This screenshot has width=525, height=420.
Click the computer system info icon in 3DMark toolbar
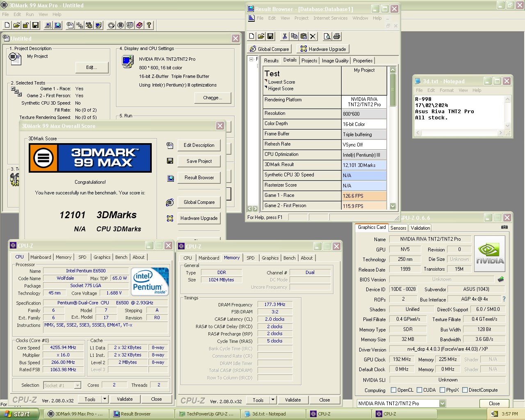point(48,25)
